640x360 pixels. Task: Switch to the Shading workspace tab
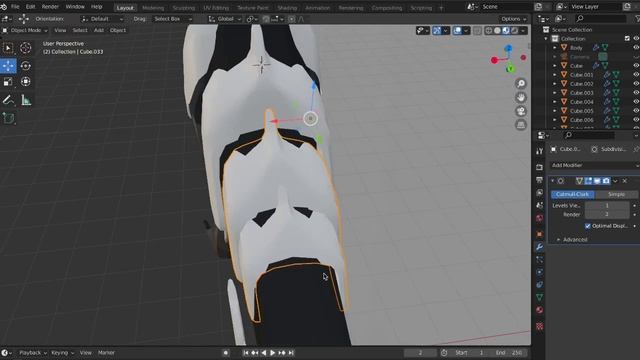287,8
